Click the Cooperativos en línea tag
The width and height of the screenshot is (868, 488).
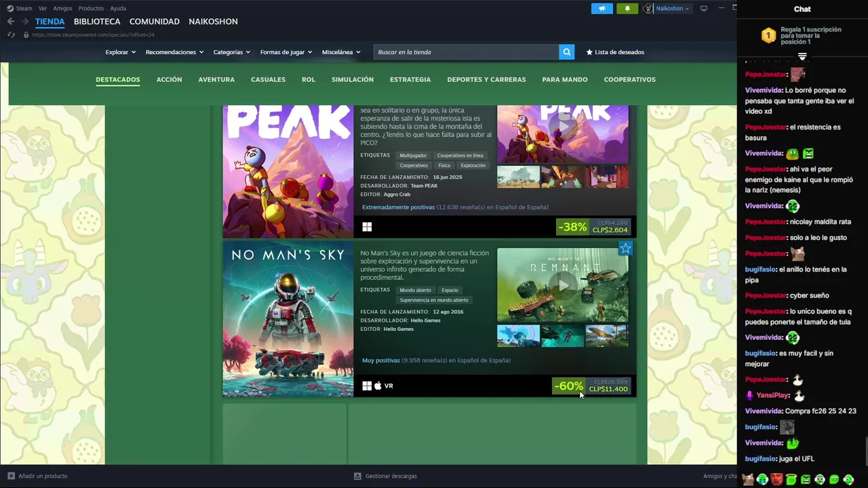coord(460,155)
